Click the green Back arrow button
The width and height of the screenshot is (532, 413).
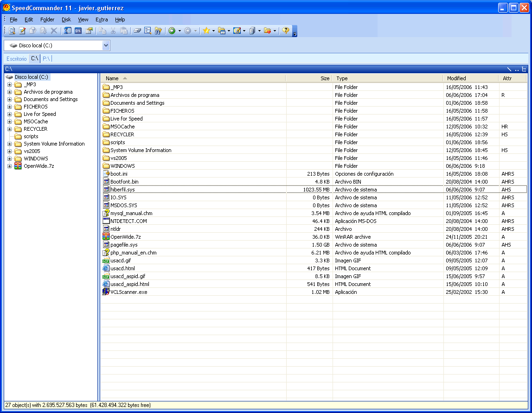point(172,31)
